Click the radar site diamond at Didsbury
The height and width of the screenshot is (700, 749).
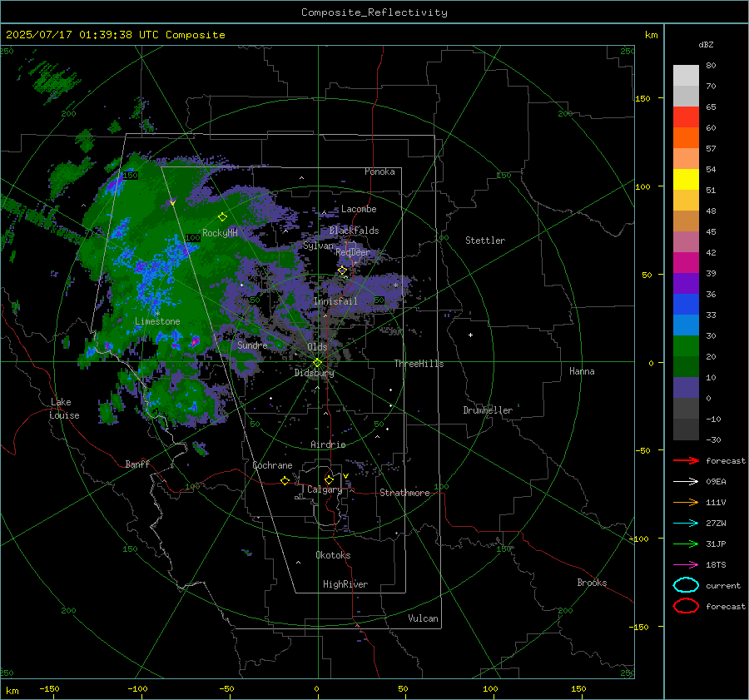317,363
